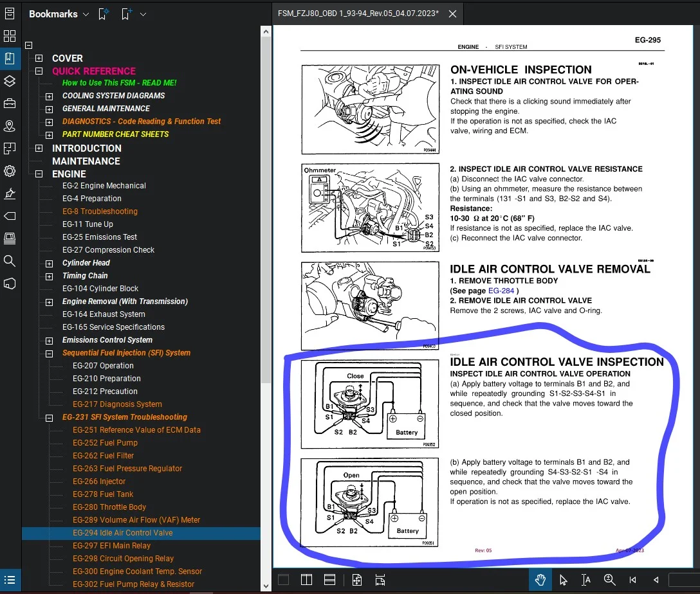Add a new bookmark with sparkle icon

[x=104, y=14]
